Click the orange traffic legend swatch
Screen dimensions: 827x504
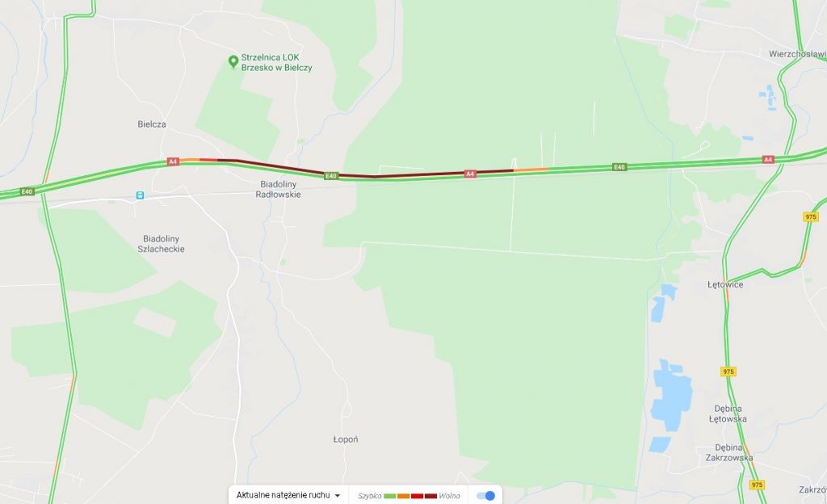click(404, 496)
